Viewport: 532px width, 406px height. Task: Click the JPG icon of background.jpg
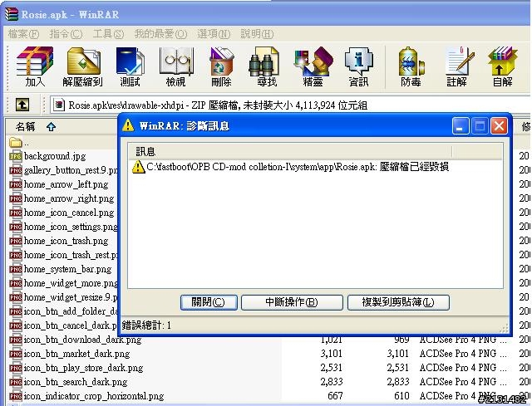(x=16, y=156)
